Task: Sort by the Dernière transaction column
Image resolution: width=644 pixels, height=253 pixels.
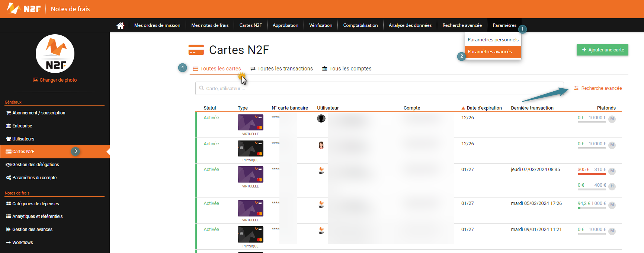Action: [532, 108]
